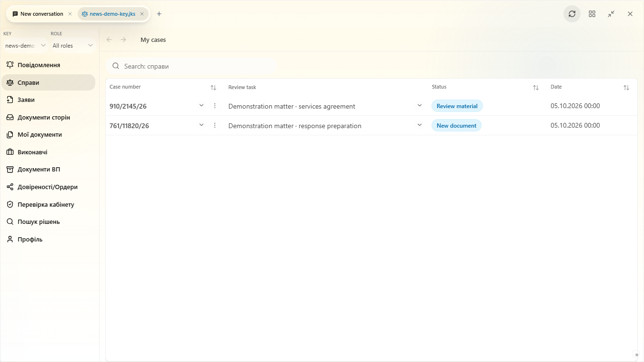Select Справи in the sidebar
Viewport: 644px width, 362px height.
[49, 82]
